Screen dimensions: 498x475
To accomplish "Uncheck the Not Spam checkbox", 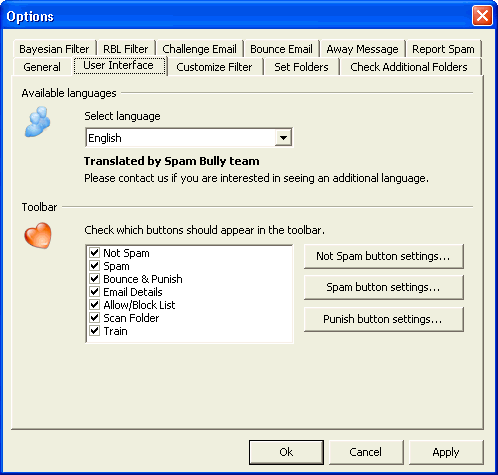I will 95,253.
